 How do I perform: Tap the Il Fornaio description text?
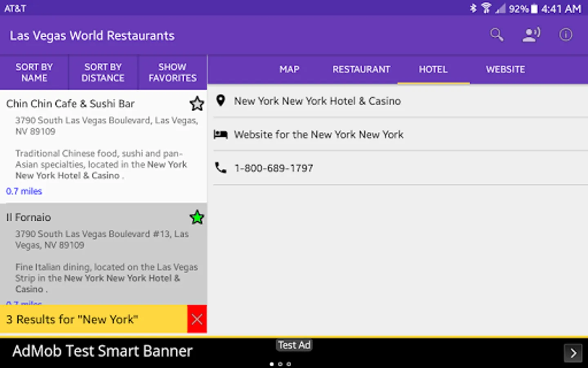(107, 278)
